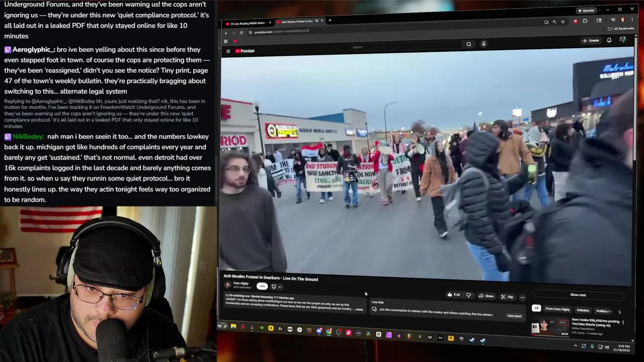Image resolution: width=644 pixels, height=362 pixels.
Task: Click the Clip button
Action: [507, 297]
